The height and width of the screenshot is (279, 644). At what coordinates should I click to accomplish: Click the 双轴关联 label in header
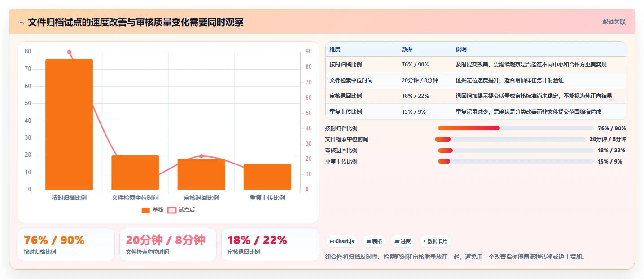[613, 22]
